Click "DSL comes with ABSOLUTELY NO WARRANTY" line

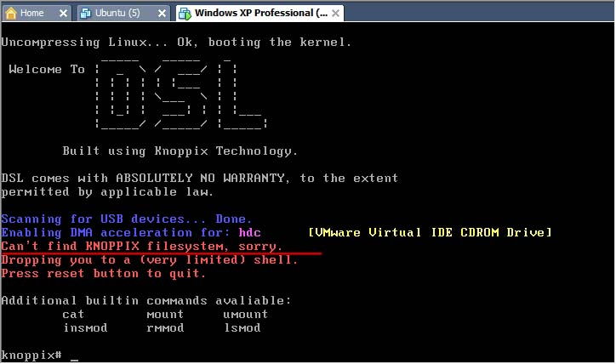[200, 178]
